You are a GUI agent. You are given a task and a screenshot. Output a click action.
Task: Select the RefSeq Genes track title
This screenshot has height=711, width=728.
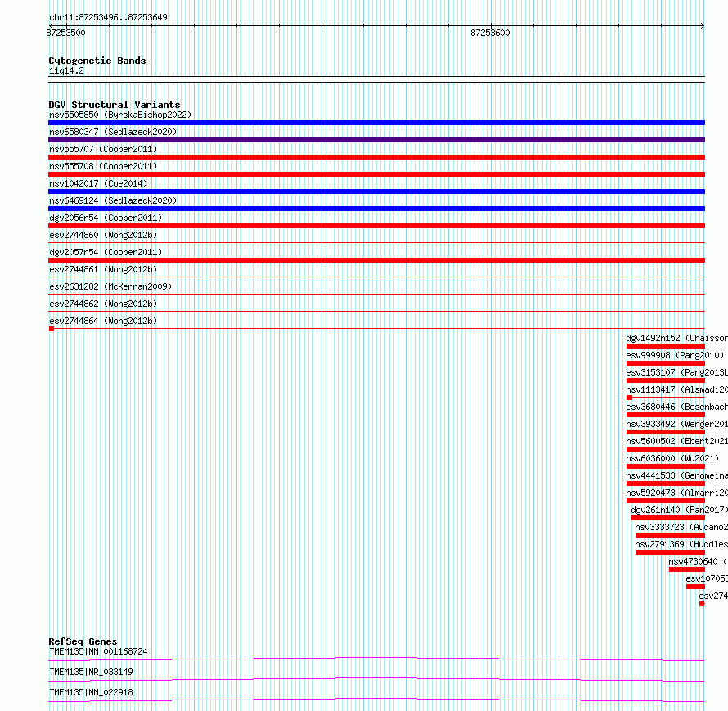click(x=83, y=641)
